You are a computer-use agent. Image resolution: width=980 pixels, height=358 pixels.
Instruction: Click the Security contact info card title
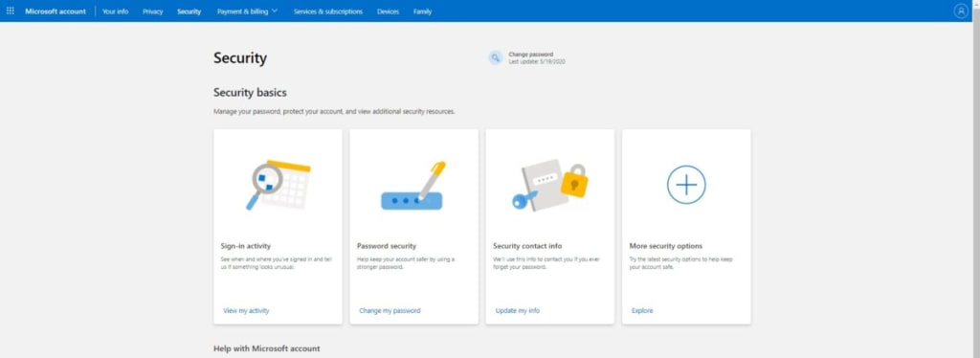(527, 246)
